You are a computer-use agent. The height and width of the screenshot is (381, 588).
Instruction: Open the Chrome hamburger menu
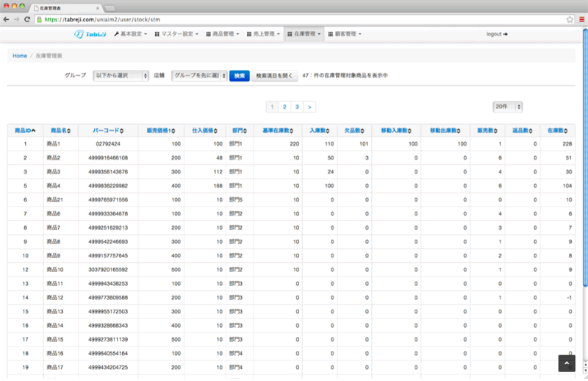pyautogui.click(x=580, y=19)
